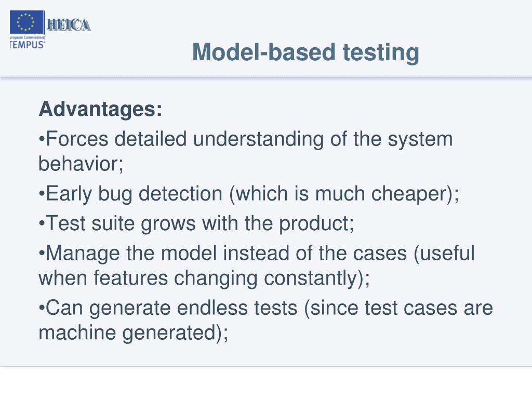Click the bullet before Forces detailed understanding
This screenshot has height=399, width=532.
point(42,139)
